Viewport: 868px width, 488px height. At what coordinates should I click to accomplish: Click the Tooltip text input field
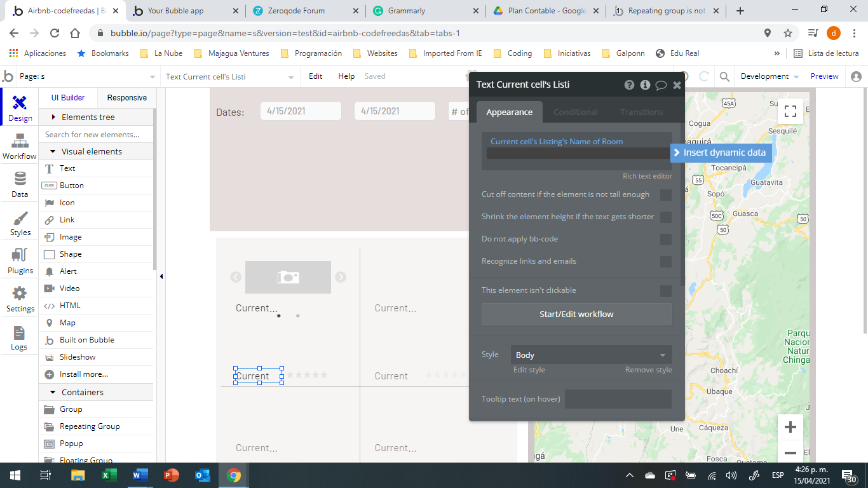click(x=618, y=399)
